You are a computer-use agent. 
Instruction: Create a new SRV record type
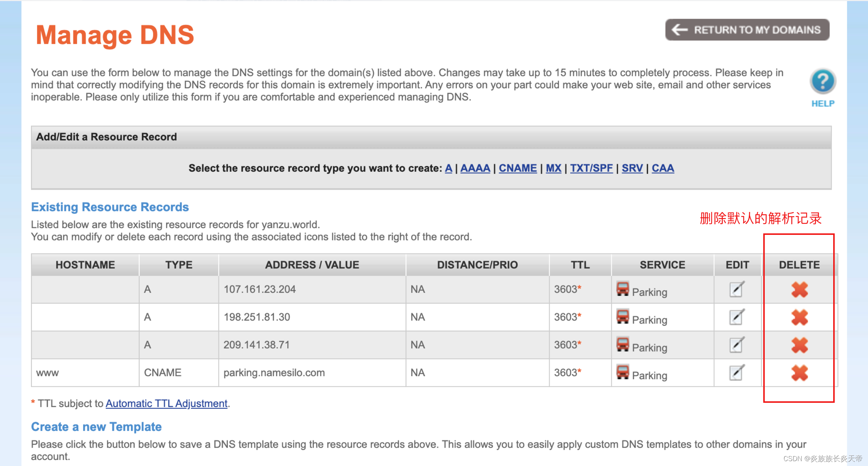(632, 168)
